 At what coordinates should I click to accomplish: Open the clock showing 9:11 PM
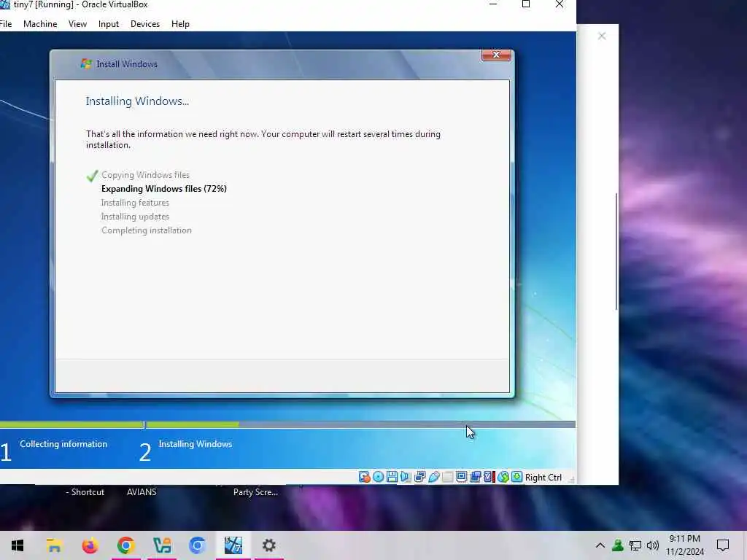[685, 545]
